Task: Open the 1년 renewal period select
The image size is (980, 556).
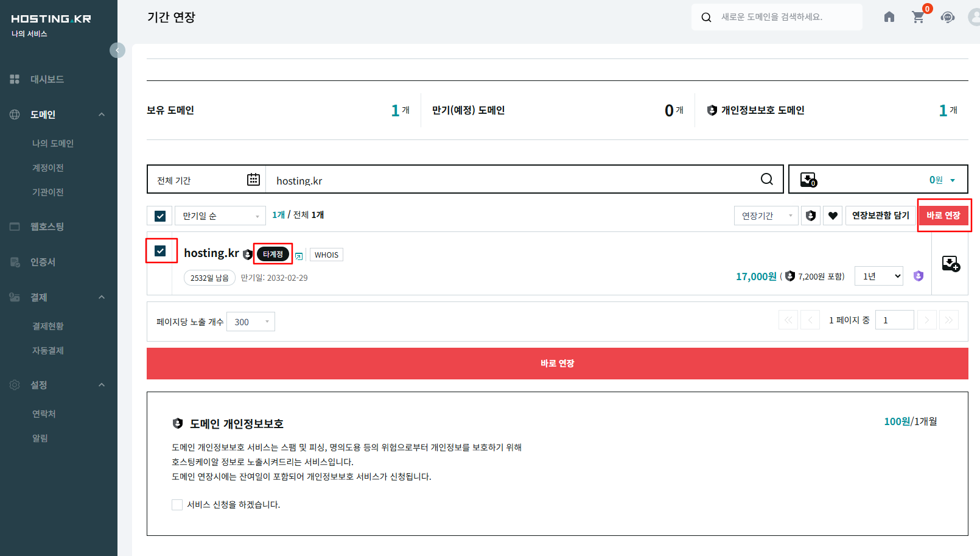Action: [879, 276]
